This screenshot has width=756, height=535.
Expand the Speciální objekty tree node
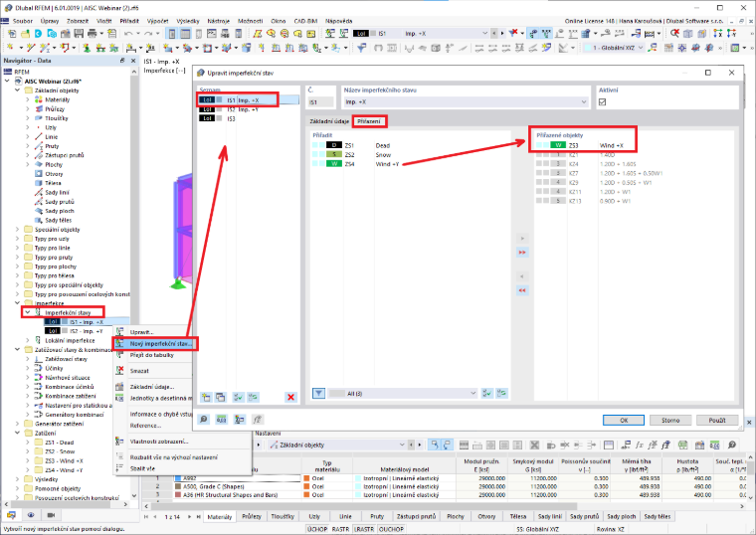click(x=17, y=230)
